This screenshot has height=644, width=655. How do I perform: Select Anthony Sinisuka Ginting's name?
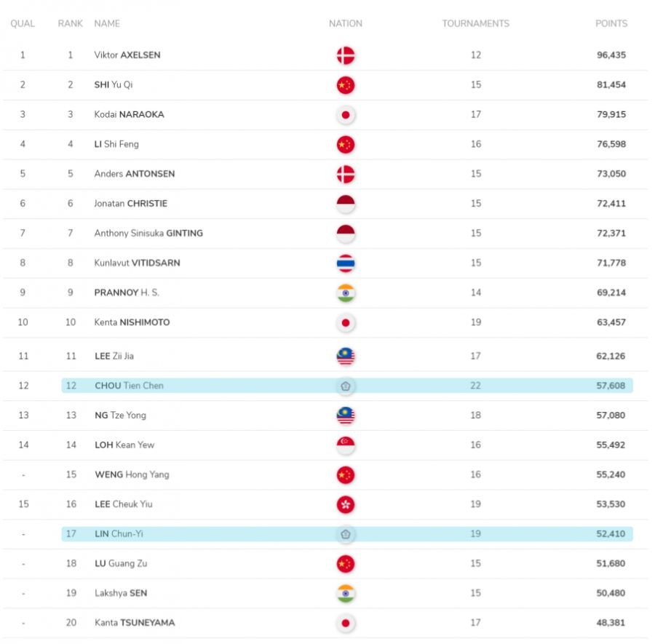point(148,234)
